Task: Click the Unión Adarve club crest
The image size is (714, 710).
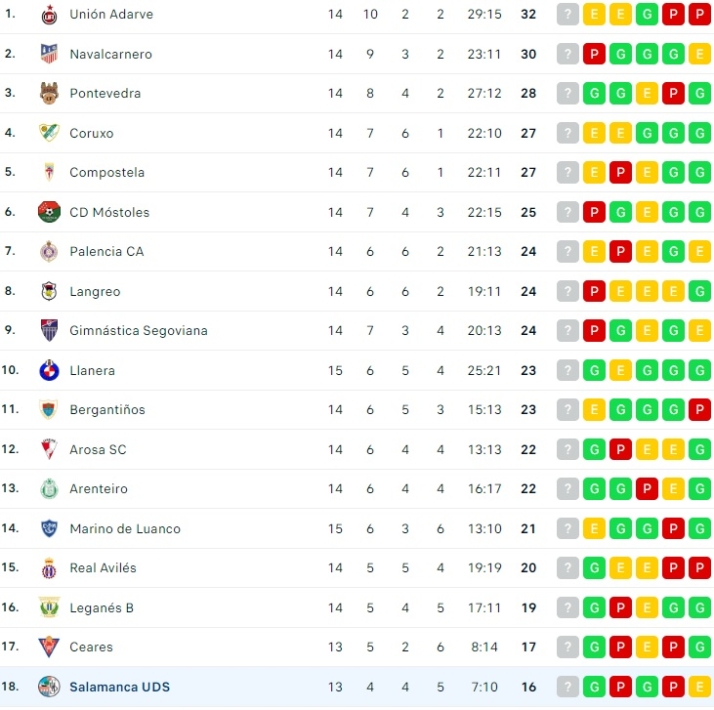Action: click(x=49, y=15)
